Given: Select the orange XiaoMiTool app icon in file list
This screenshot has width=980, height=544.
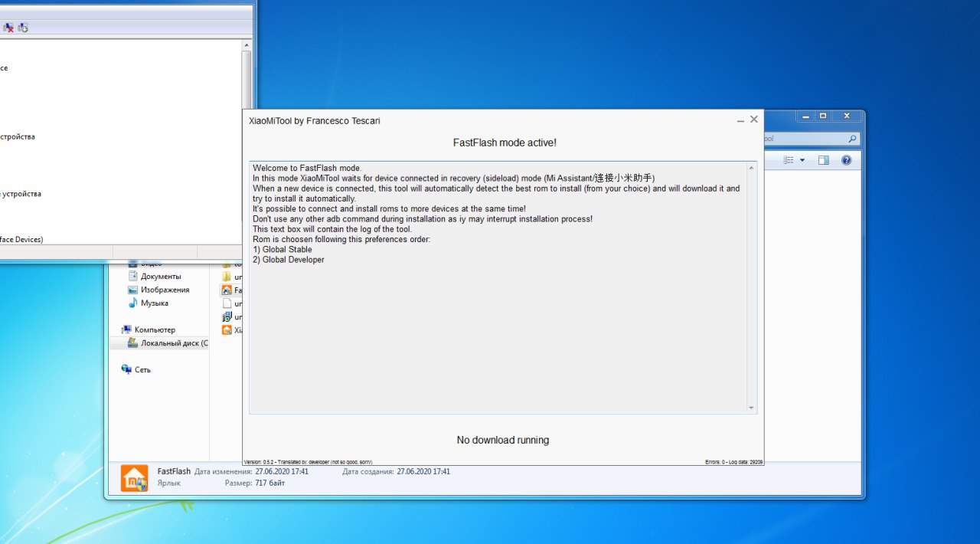Looking at the screenshot, I should (227, 330).
